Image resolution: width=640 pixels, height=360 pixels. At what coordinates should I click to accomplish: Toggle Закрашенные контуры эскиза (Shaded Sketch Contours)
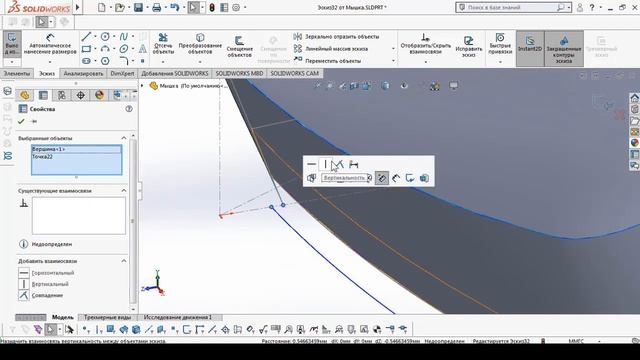tap(564, 48)
